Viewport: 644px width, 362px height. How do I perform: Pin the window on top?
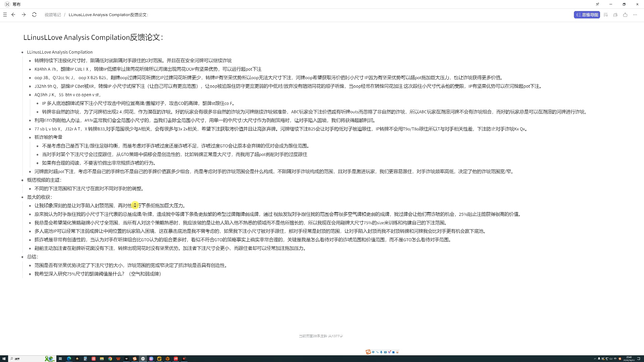coord(597,4)
